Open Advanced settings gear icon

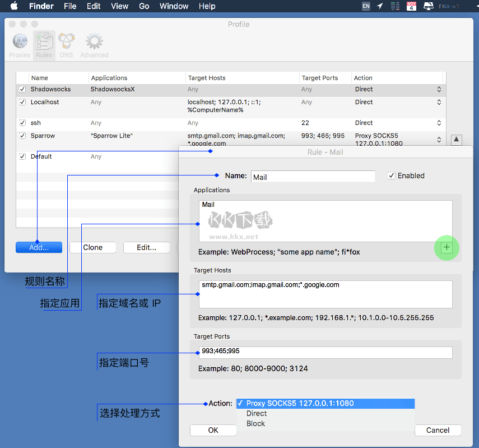94,45
